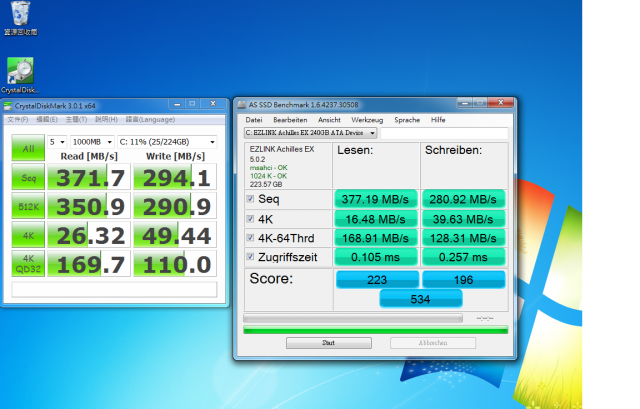Click the 128.31 MB/s 4K-64Thrd write result
Image resolution: width=640 pixels, height=409 pixels.
click(463, 238)
